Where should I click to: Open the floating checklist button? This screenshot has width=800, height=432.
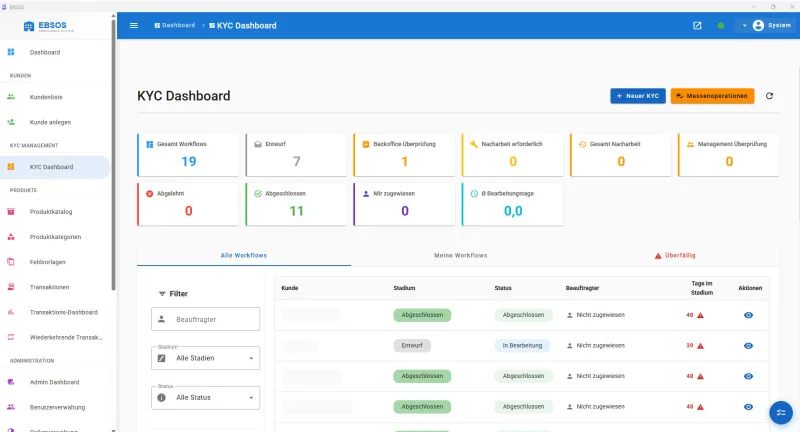(x=781, y=413)
